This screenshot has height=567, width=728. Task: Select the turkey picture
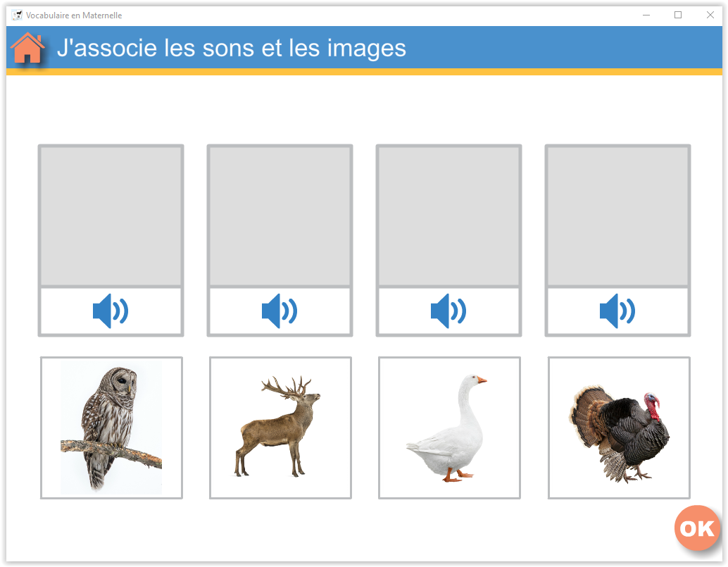click(x=619, y=428)
